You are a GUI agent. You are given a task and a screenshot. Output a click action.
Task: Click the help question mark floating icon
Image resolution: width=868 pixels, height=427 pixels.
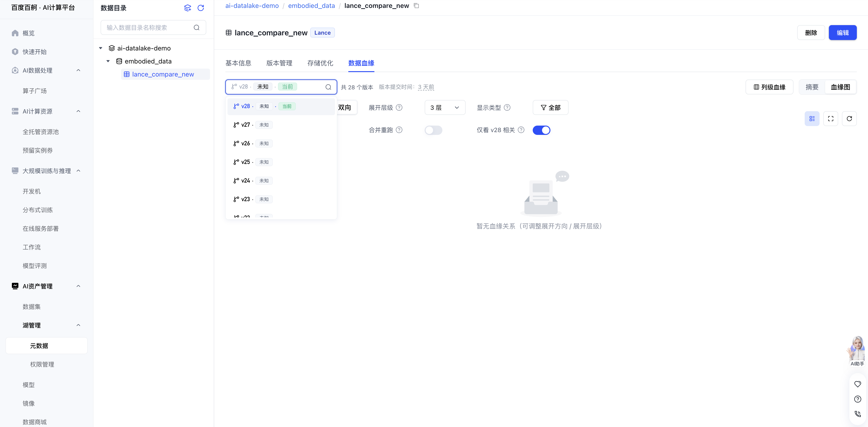(858, 399)
